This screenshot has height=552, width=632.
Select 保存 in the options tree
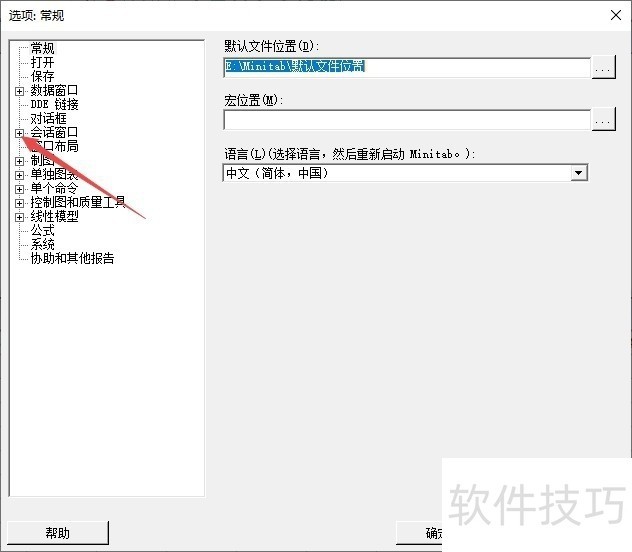(x=42, y=76)
